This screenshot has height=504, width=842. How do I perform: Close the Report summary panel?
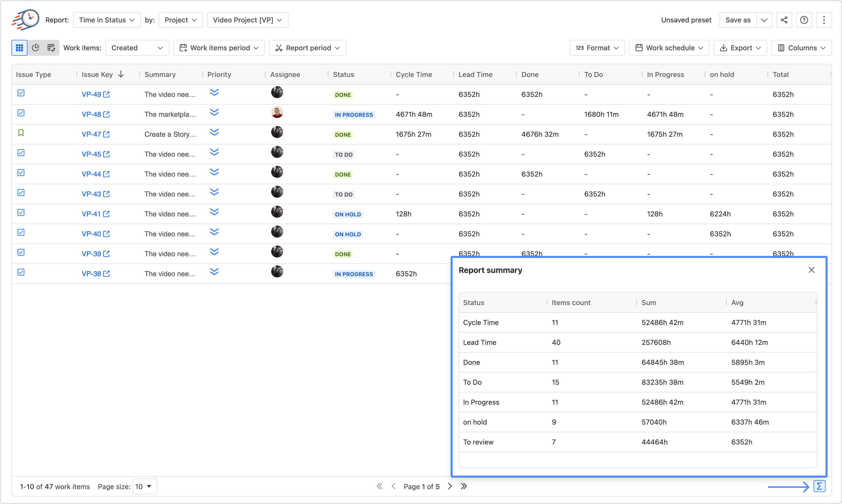coord(811,270)
